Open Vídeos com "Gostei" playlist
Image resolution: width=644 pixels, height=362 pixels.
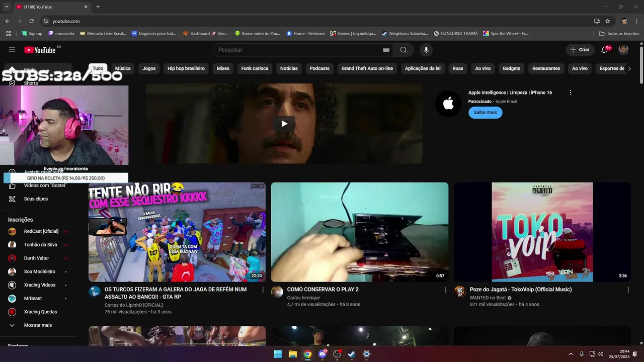[38, 186]
